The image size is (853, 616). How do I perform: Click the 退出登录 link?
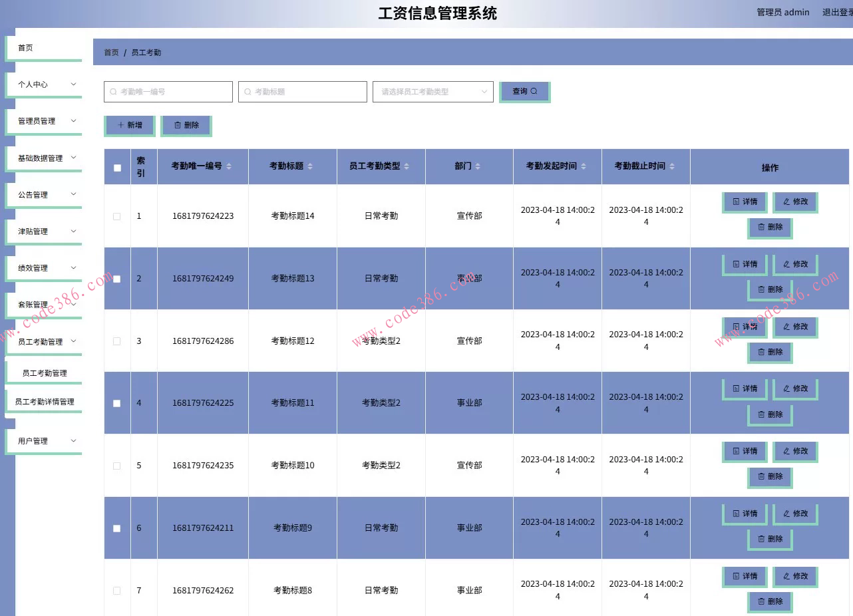(838, 12)
